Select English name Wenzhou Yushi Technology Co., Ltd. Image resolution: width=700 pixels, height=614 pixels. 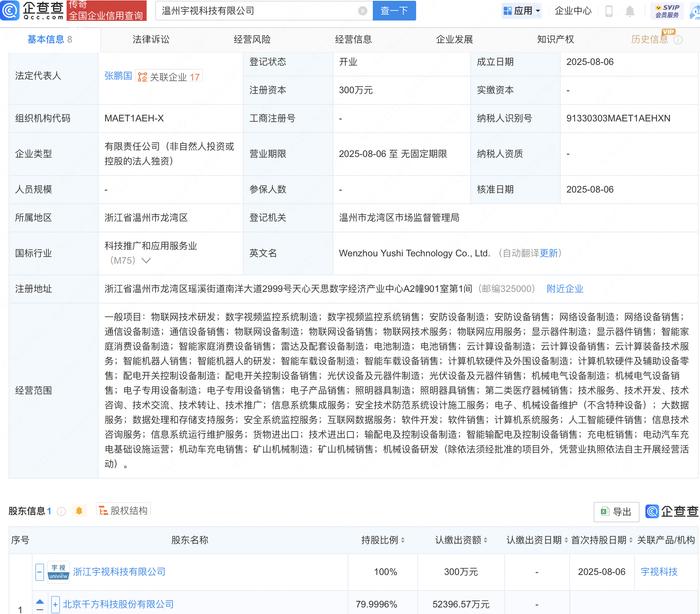point(414,253)
